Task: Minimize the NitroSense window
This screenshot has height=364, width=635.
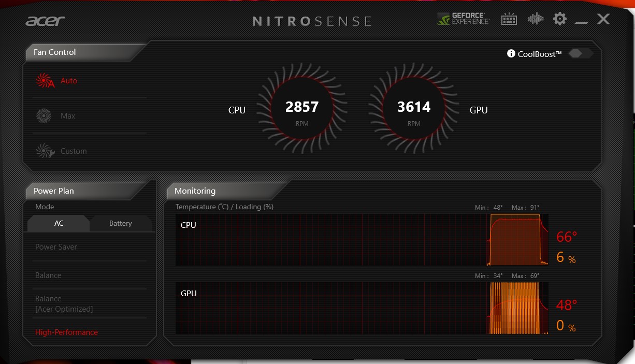Action: tap(582, 21)
